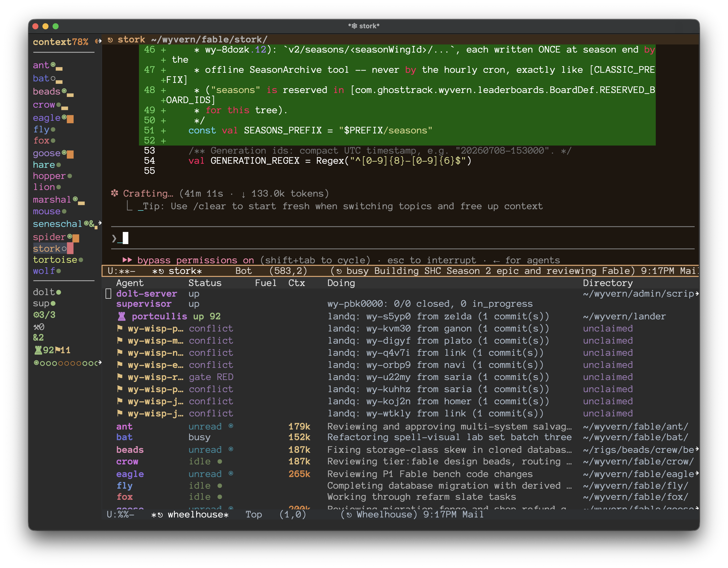Click the Doing column header
728x568 pixels.
341,283
